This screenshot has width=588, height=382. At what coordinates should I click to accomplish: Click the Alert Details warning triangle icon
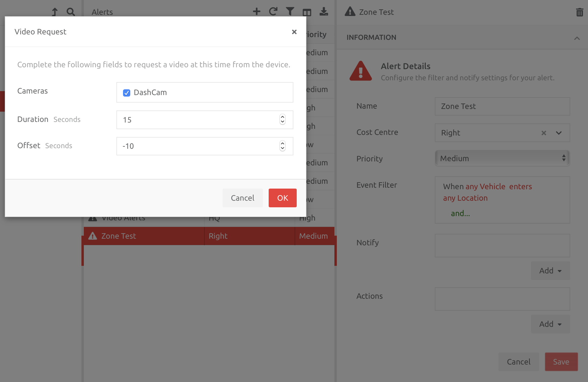[361, 71]
